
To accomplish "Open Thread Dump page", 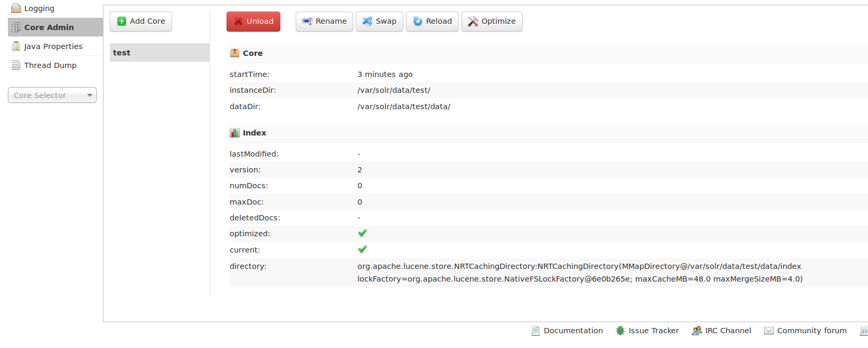I will coord(50,65).
